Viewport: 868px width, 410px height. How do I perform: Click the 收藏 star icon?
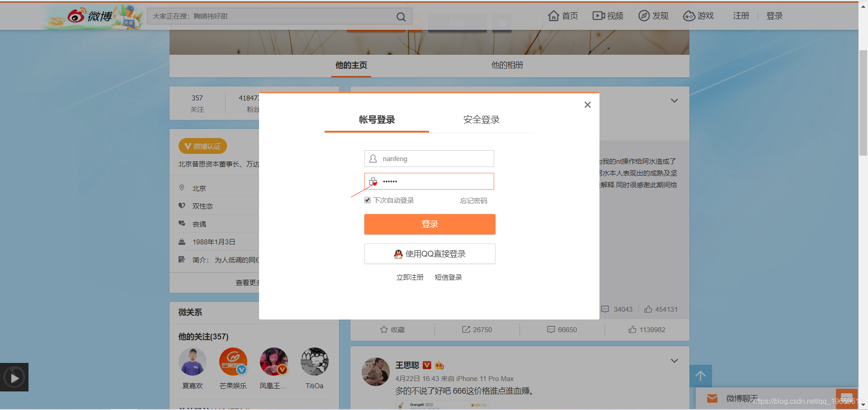384,329
